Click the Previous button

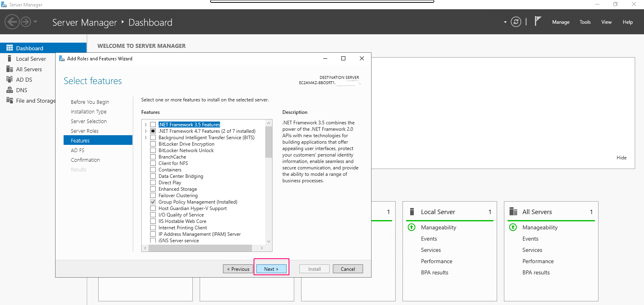click(x=238, y=269)
